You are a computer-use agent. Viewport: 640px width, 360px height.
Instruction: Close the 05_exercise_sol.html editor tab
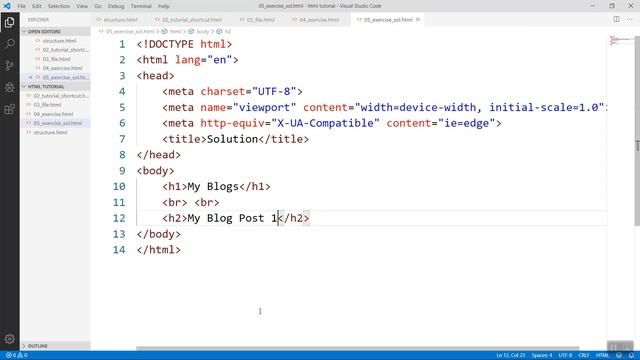[x=418, y=20]
